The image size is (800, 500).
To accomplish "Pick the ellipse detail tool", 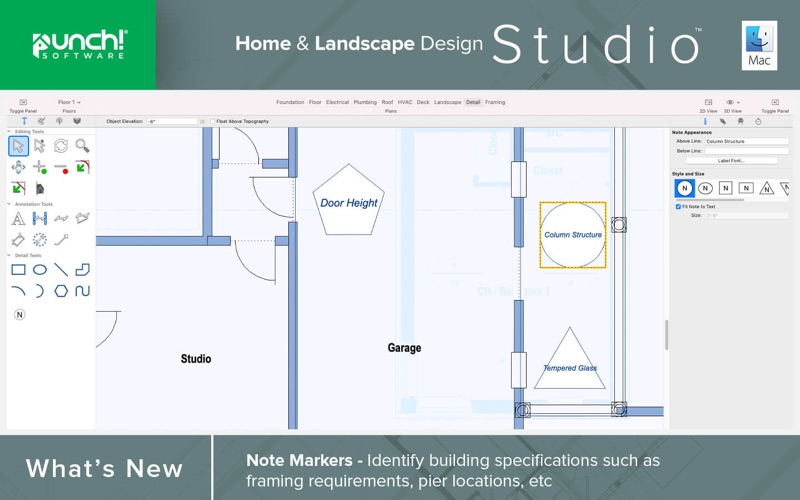I will coord(40,269).
